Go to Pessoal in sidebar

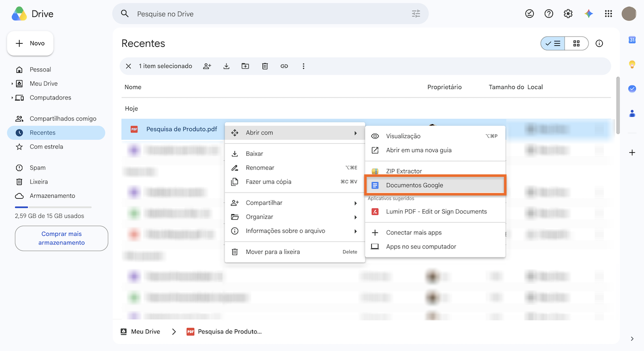tap(56, 69)
